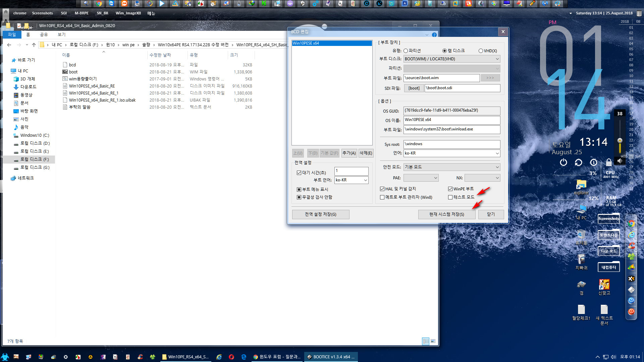
Task: Click the OS 이름 input field
Action: [x=452, y=120]
